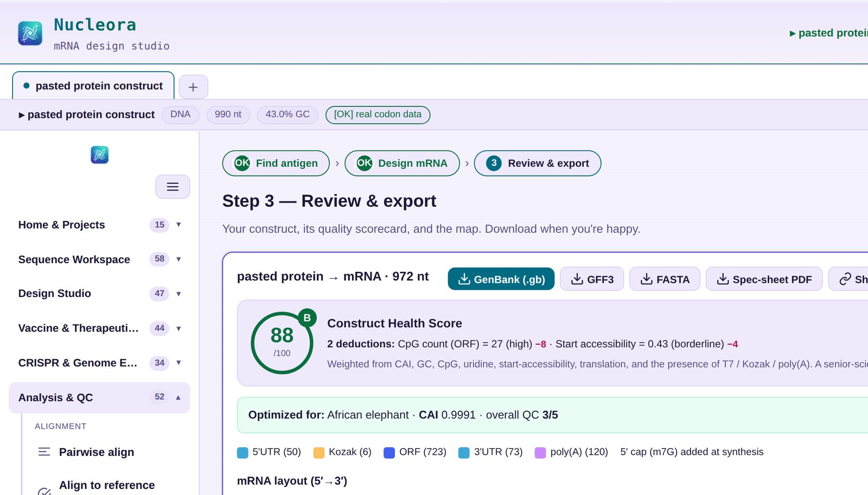The image size is (868, 495).
Task: Expand the Sequence Workspace section
Action: pyautogui.click(x=99, y=259)
